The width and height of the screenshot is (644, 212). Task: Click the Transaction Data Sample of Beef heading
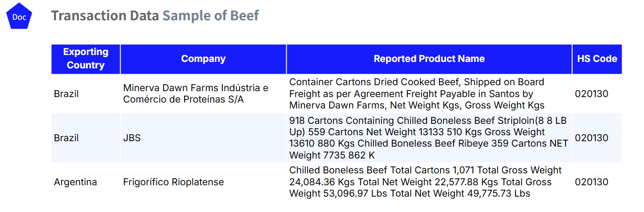tap(155, 16)
